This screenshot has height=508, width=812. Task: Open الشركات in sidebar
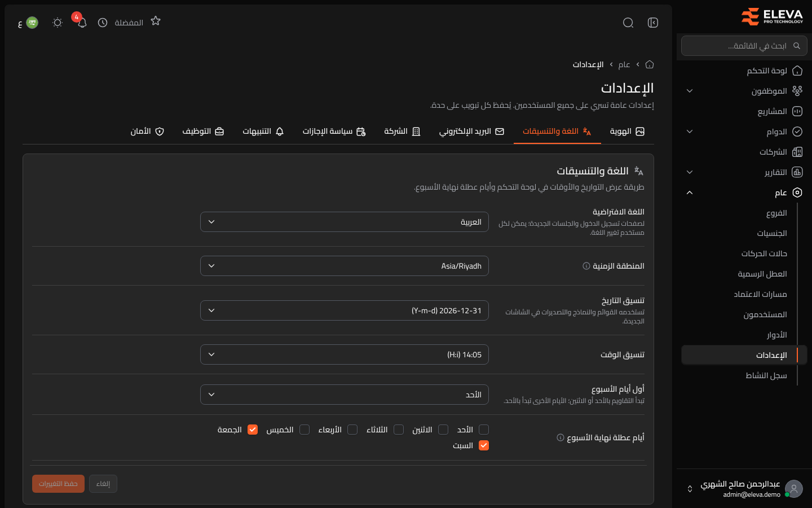click(744, 152)
